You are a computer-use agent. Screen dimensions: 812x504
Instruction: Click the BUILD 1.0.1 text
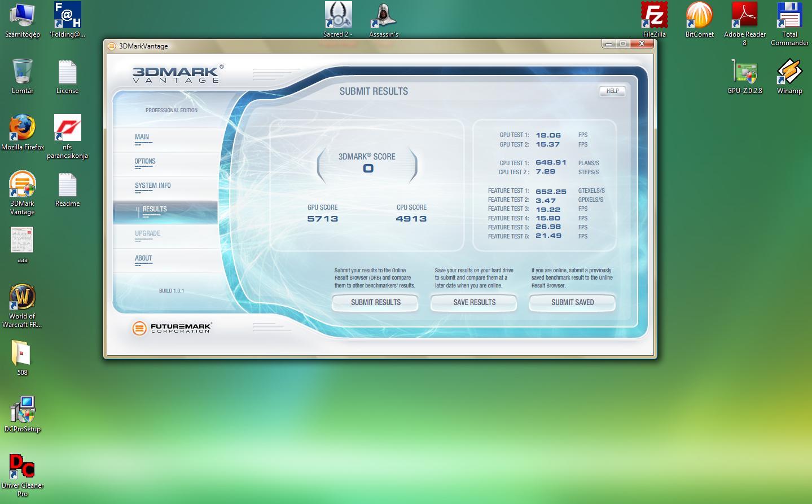pyautogui.click(x=172, y=291)
